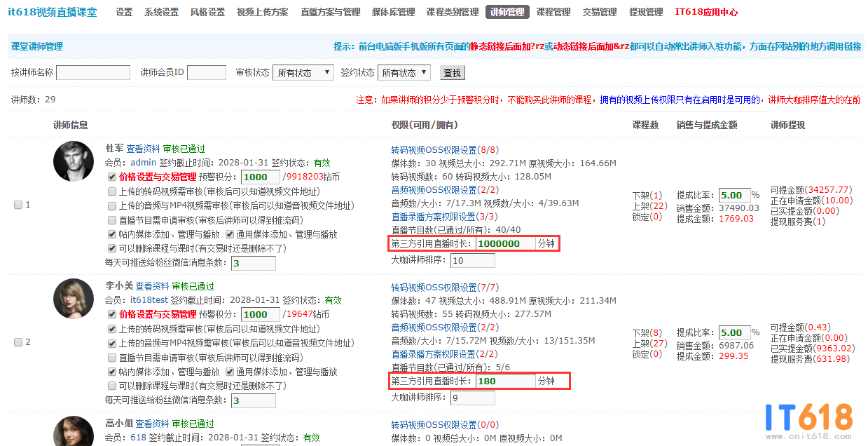
Task: Edit 杜军's 第三方引用直播时长 field
Action: point(505,243)
